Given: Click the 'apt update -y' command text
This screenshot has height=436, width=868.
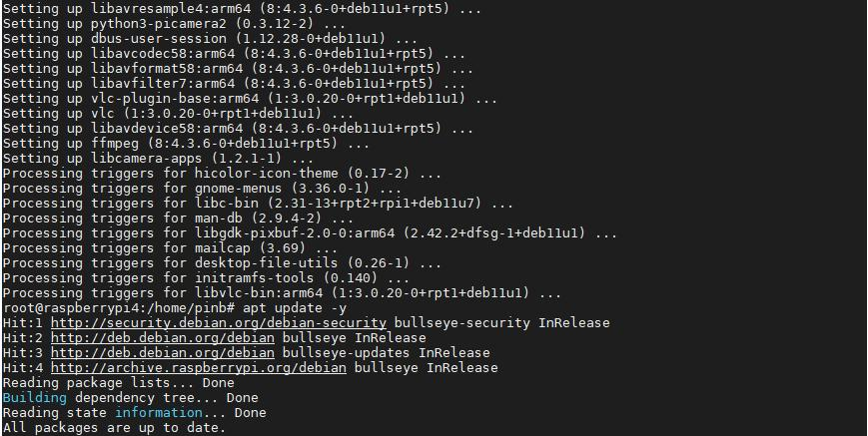Looking at the screenshot, I should (x=295, y=308).
